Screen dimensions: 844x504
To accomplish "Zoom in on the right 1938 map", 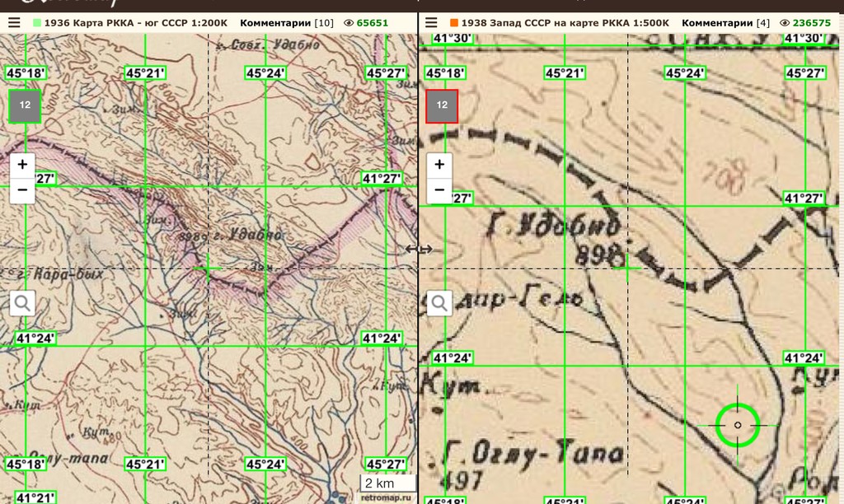I will (439, 164).
